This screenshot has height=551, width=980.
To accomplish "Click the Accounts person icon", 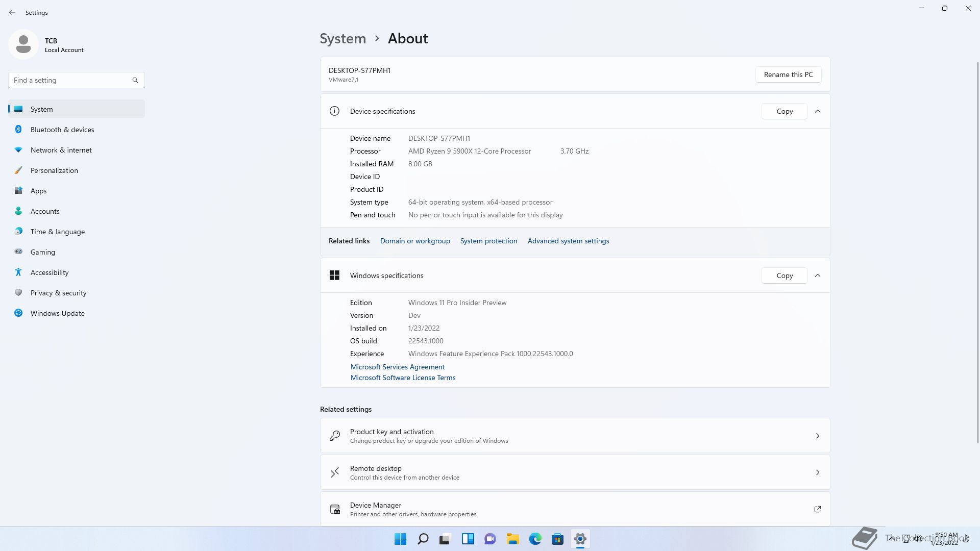I will [18, 211].
